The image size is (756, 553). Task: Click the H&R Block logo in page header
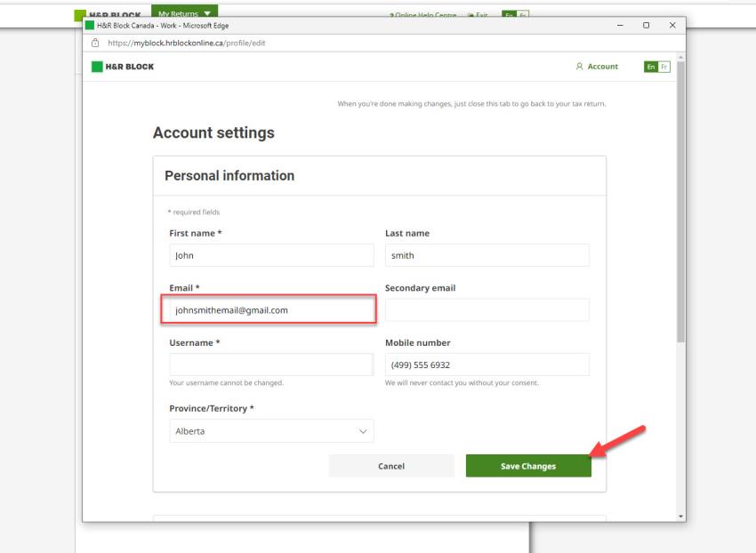click(x=123, y=67)
